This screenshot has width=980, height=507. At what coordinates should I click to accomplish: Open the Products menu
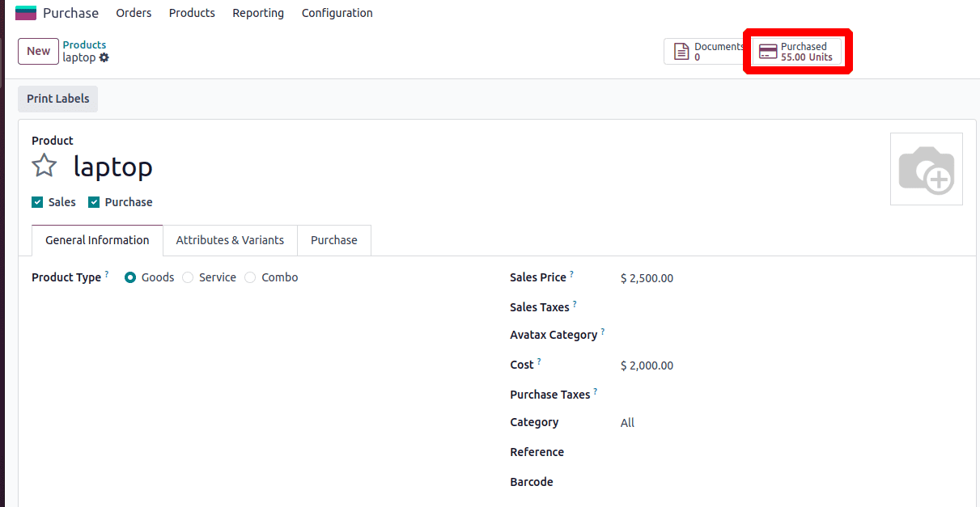(192, 13)
